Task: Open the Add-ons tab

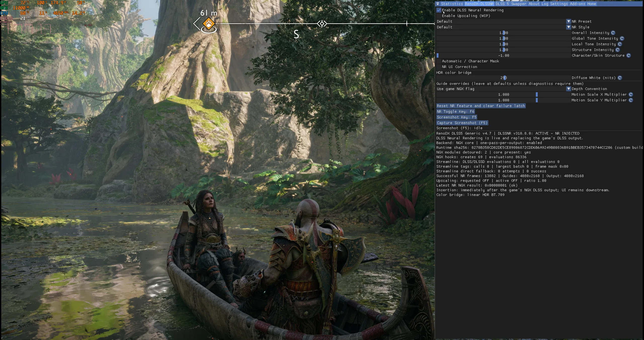Action: pyautogui.click(x=578, y=4)
